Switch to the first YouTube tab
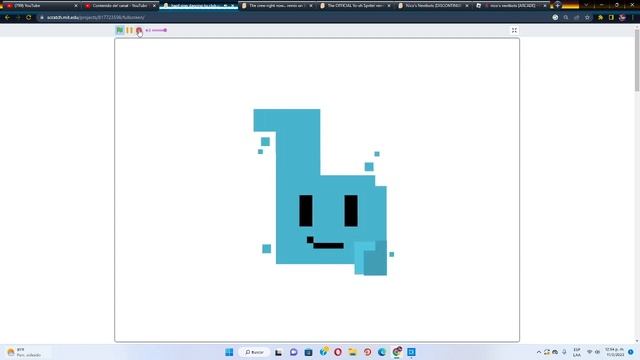 click(x=41, y=6)
